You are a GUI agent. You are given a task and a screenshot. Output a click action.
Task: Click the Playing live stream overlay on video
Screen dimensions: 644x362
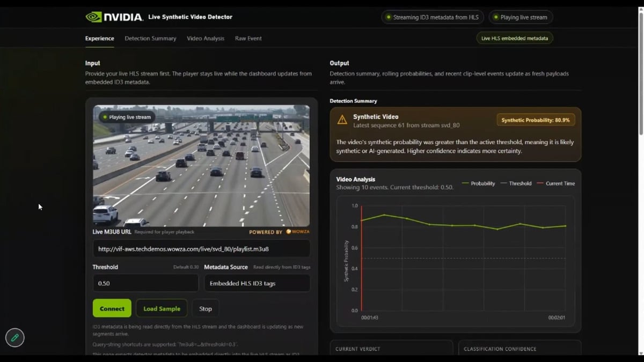click(x=127, y=117)
